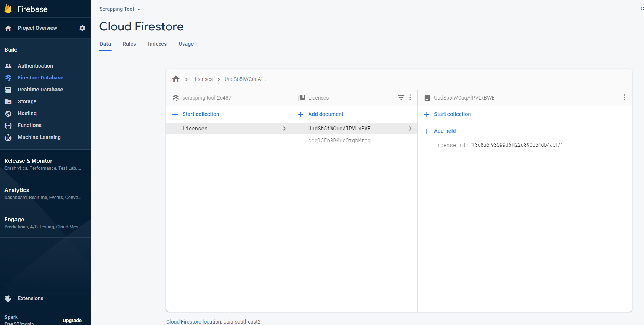Image resolution: width=644 pixels, height=325 pixels.
Task: Switch to the Usage tab
Action: (186, 44)
